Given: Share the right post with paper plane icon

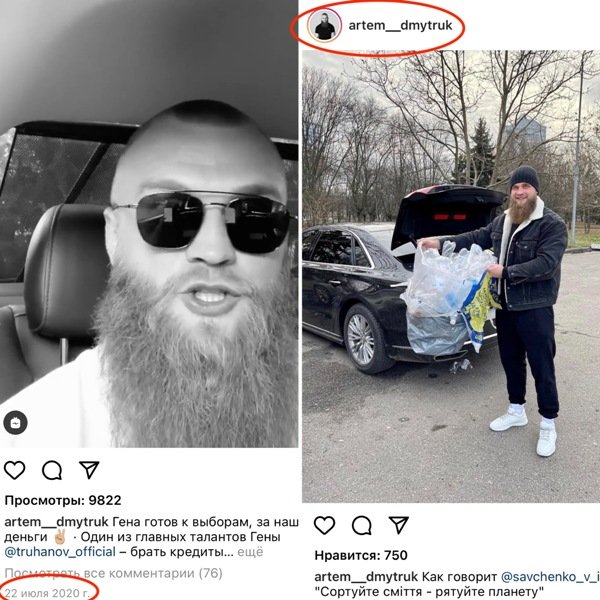Looking at the screenshot, I should coord(399,525).
